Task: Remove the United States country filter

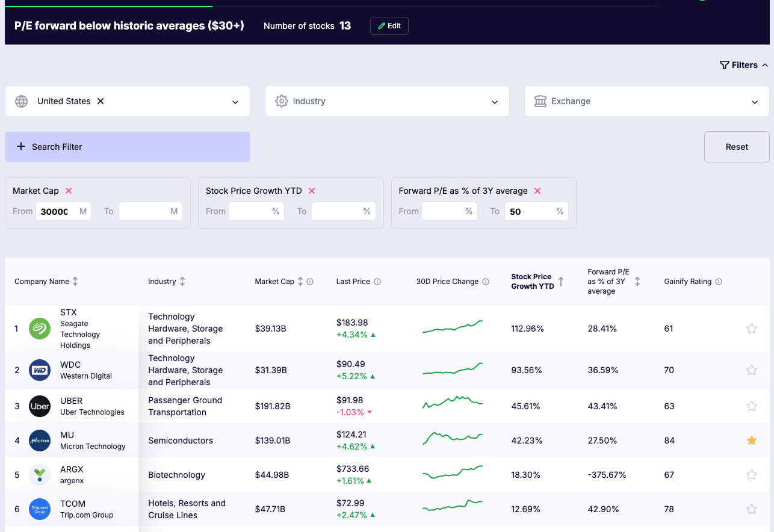Action: (x=101, y=101)
